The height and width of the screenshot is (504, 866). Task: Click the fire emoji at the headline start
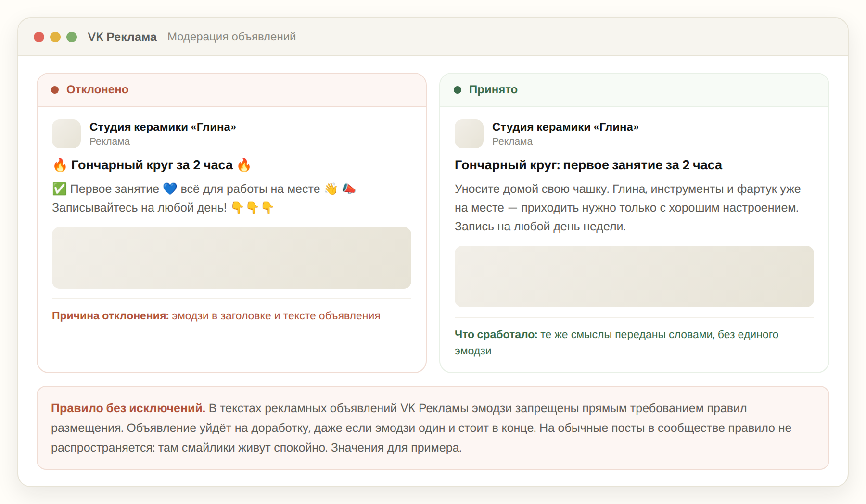point(60,165)
